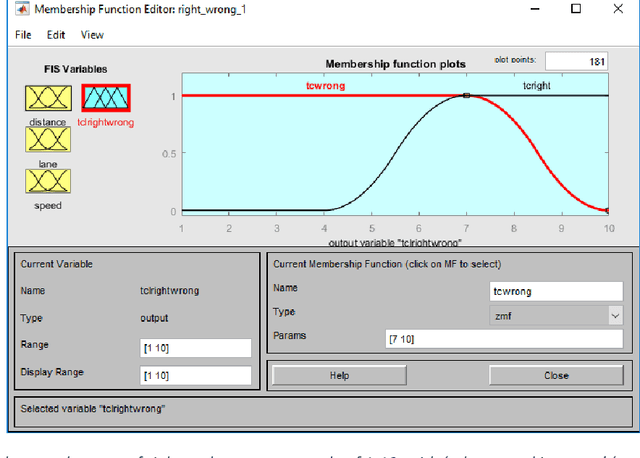Click the Range field
Viewport: 640px width, 458px height.
pos(195,347)
